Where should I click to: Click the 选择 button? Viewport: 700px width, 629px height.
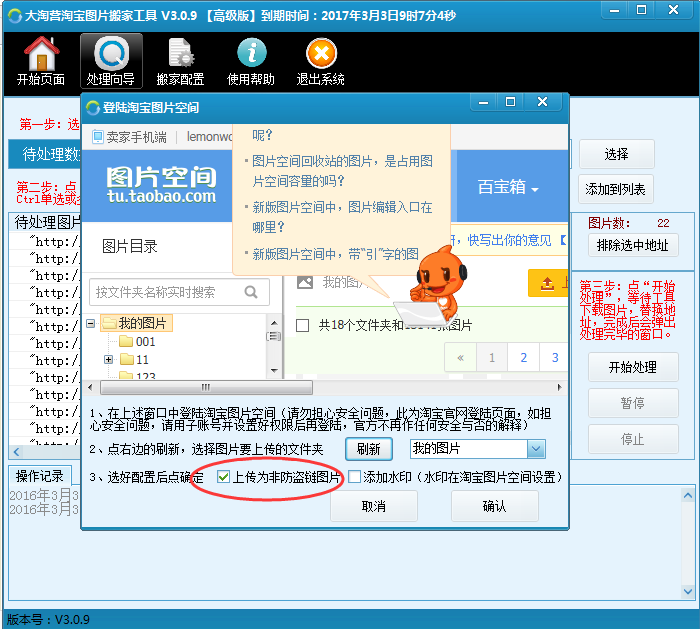pyautogui.click(x=617, y=154)
